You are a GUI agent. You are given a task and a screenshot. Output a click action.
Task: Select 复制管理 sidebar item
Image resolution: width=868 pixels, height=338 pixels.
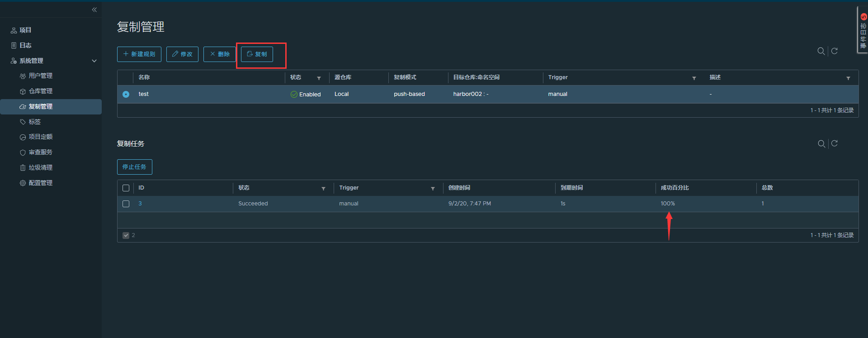click(x=51, y=107)
